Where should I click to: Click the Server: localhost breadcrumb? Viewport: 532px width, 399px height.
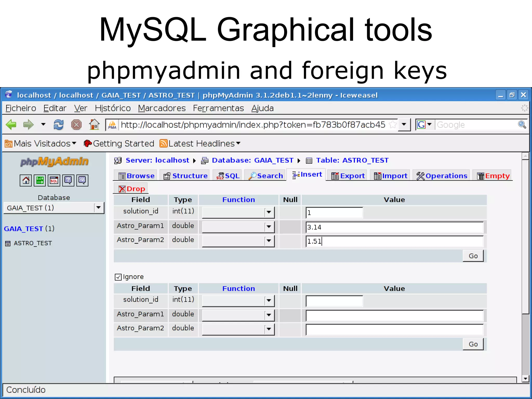[157, 160]
